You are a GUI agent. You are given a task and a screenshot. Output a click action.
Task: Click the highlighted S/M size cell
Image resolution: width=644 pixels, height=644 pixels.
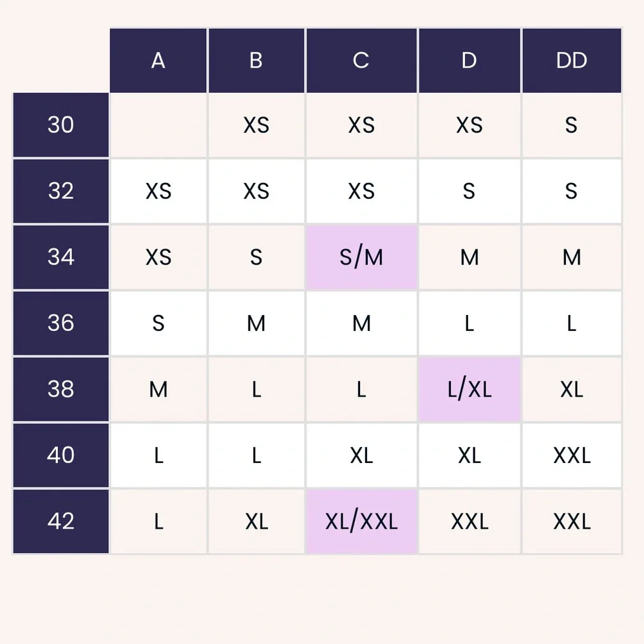coord(361,258)
